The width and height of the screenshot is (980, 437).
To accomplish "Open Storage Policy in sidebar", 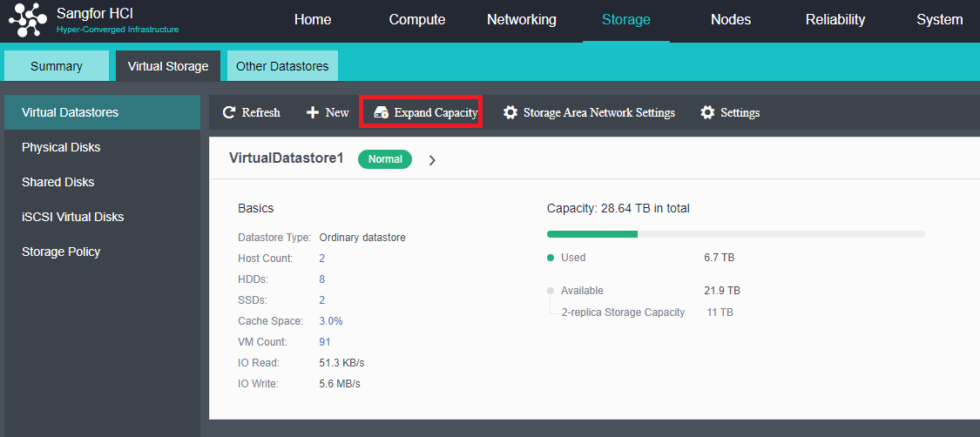I will (x=61, y=252).
